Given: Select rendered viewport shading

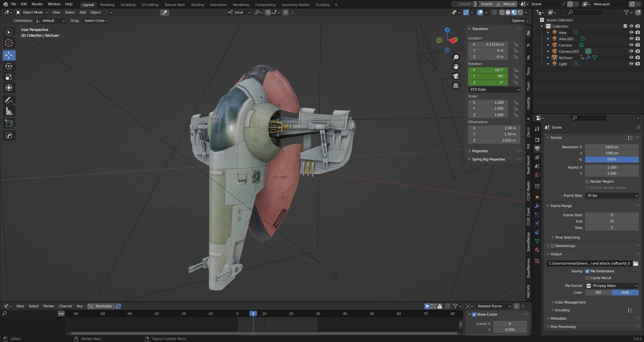Looking at the screenshot, I should click(520, 12).
